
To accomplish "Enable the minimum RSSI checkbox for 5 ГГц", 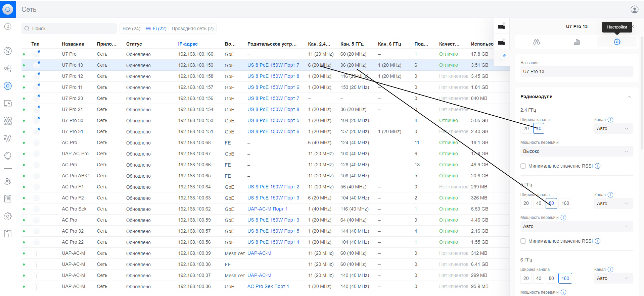I will (523, 241).
